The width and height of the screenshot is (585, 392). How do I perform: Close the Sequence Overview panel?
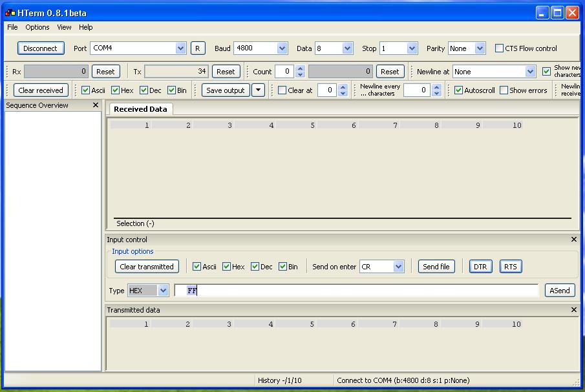[96, 105]
